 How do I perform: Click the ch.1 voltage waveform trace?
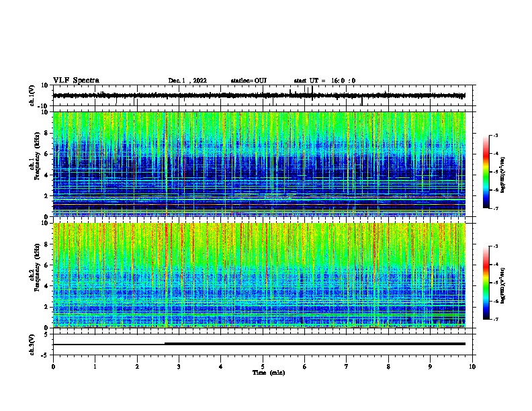click(259, 95)
